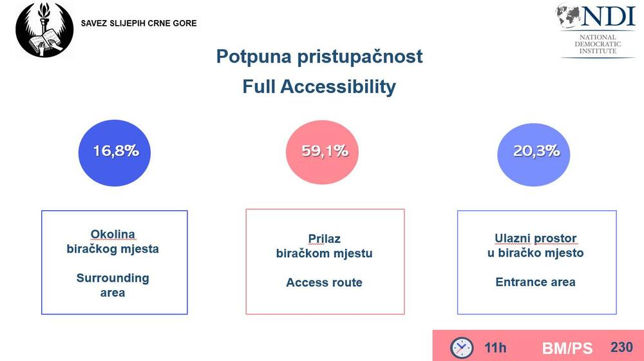Click the clock icon beside 11h

coord(461,347)
